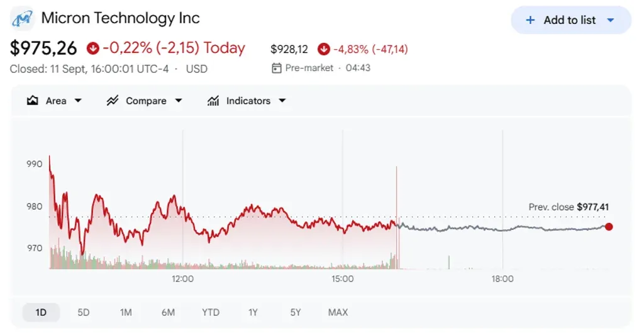Viewport: 644px width, 335px height.
Task: Select the 1D time range tab
Action: pos(41,312)
